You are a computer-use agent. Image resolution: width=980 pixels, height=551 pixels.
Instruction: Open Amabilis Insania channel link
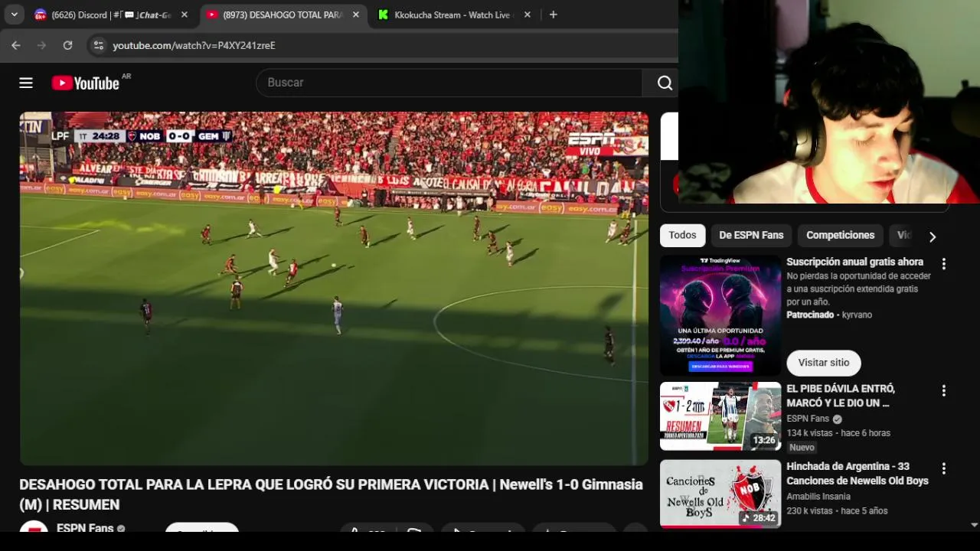pyautogui.click(x=818, y=496)
